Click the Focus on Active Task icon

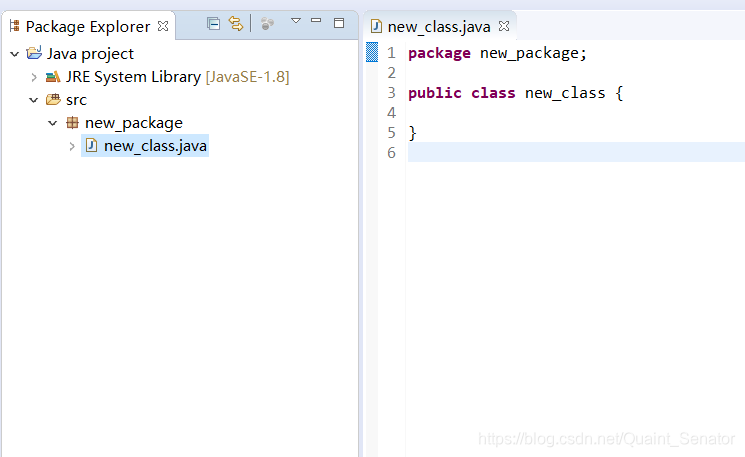coord(267,23)
